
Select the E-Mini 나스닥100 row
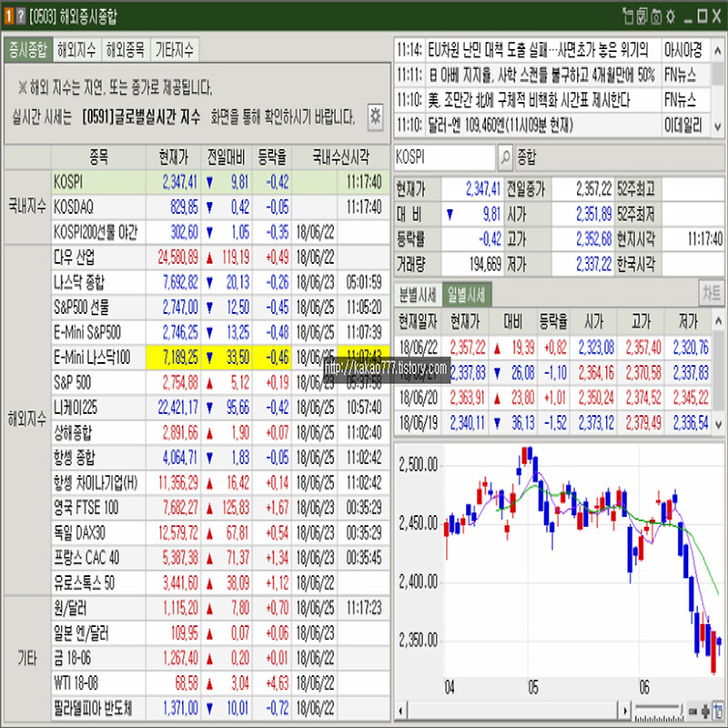pyautogui.click(x=220, y=358)
